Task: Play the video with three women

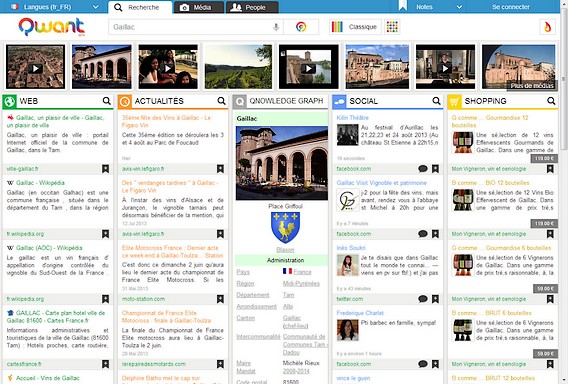Action: tap(168, 67)
